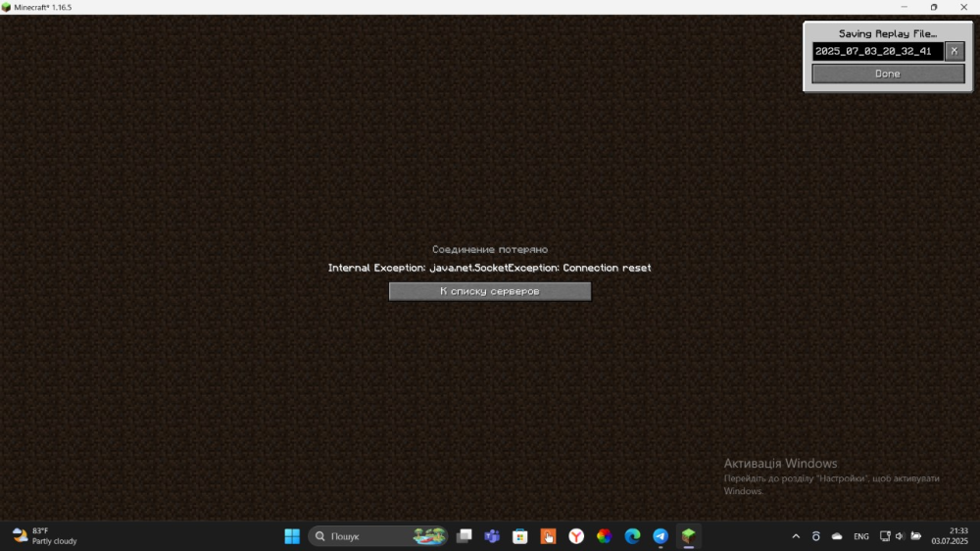The height and width of the screenshot is (551, 980).
Task: Launch Microsoft Store from the taskbar
Action: click(x=520, y=536)
